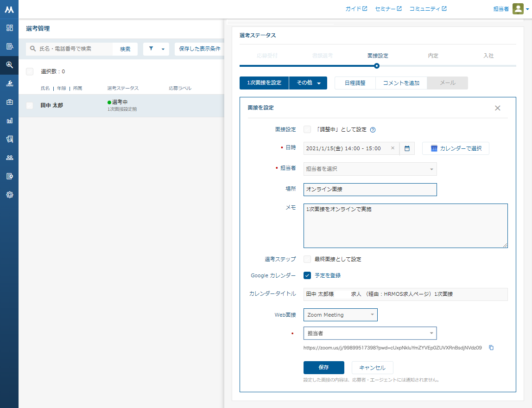Check 最終面接として設定 for 選考ステップ
This screenshot has width=532, height=408.
click(307, 259)
